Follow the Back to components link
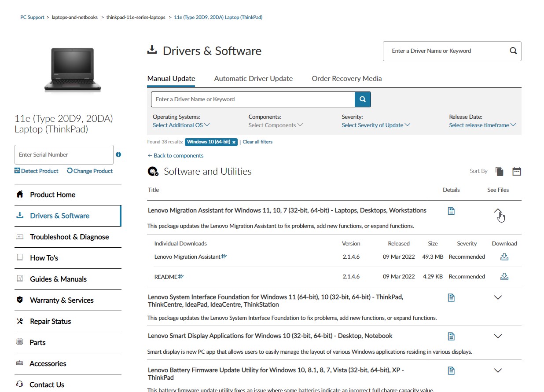Screen dimensions: 544x392 point(176,155)
